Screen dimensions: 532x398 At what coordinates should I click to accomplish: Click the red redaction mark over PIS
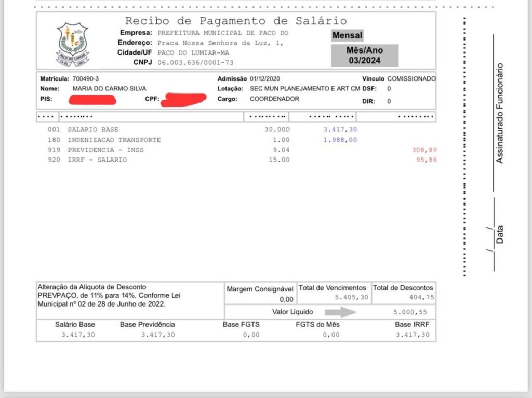click(94, 99)
